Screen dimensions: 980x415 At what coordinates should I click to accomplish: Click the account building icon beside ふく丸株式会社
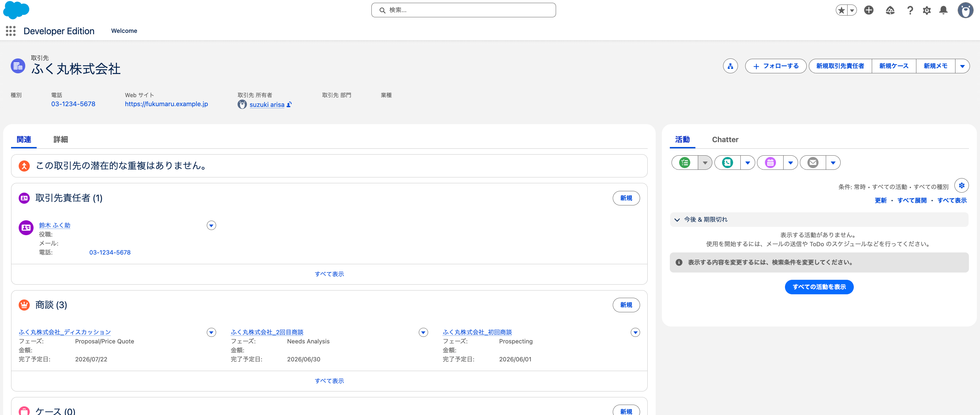pos(18,66)
